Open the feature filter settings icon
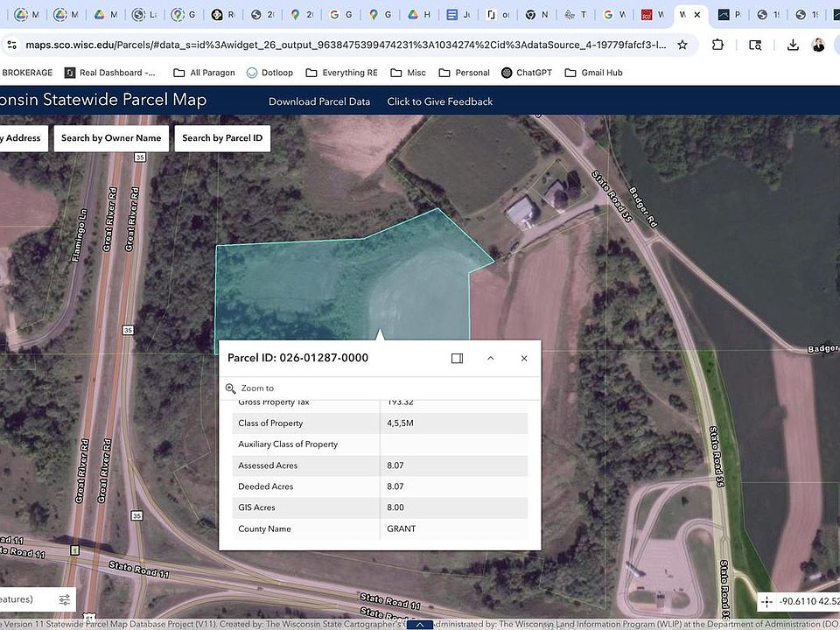840x630 pixels. (65, 599)
